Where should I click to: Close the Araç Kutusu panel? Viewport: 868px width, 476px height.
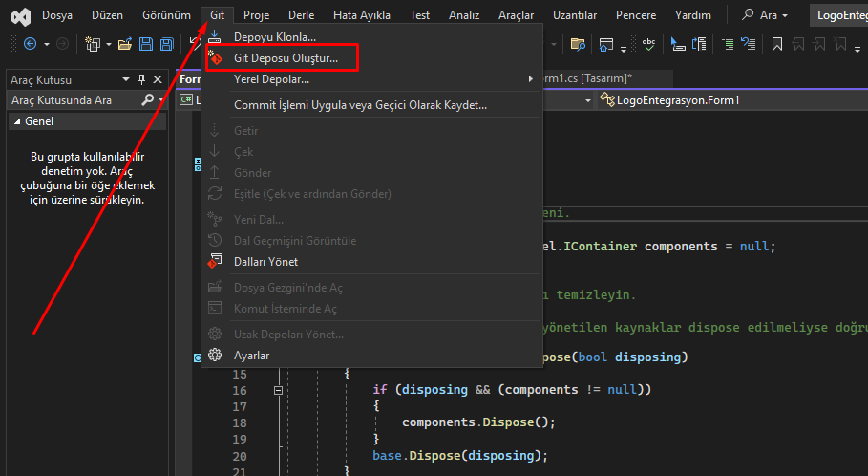[158, 79]
